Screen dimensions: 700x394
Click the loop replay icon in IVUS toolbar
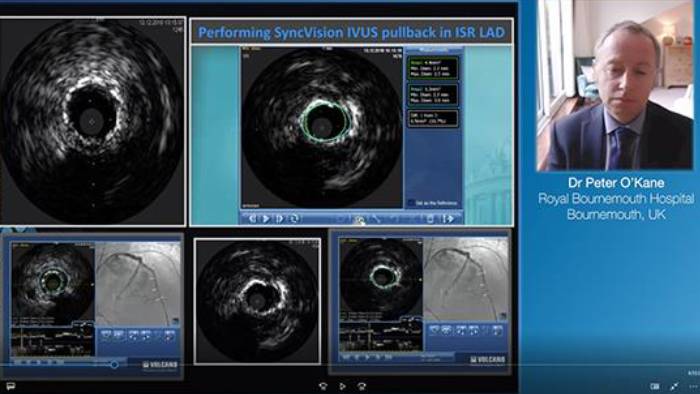(x=294, y=219)
